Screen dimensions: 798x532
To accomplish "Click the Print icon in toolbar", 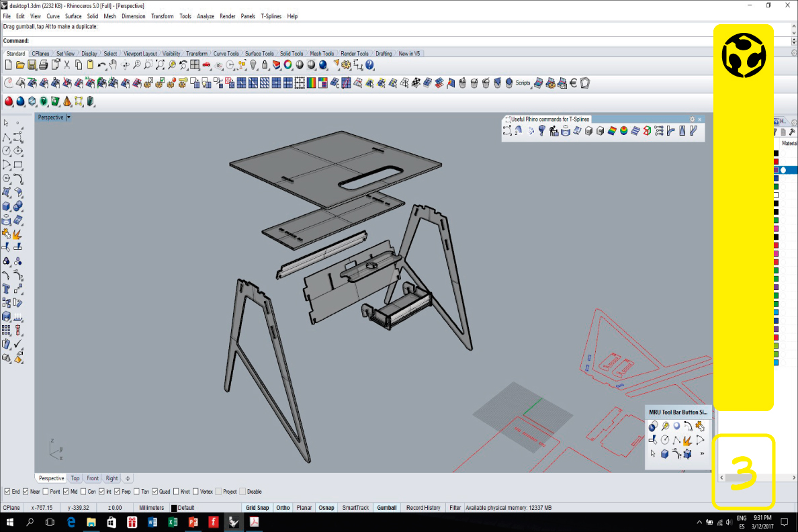I will 43,65.
